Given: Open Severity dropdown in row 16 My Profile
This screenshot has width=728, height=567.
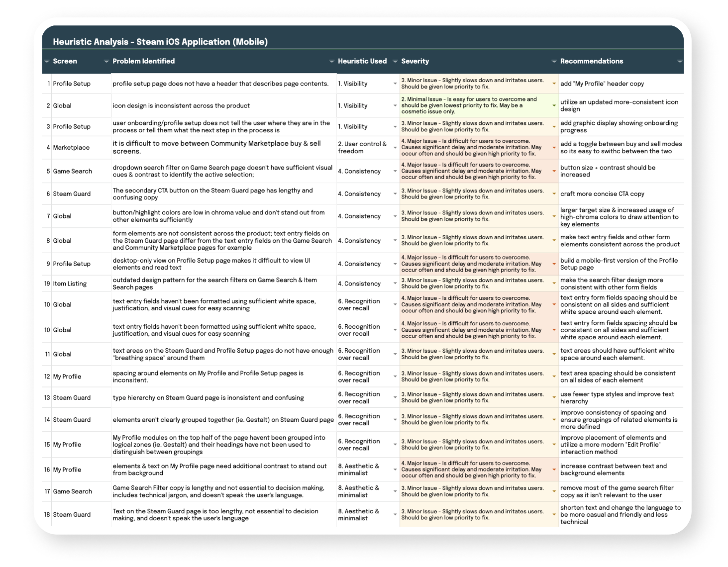Looking at the screenshot, I should pyautogui.click(x=554, y=470).
